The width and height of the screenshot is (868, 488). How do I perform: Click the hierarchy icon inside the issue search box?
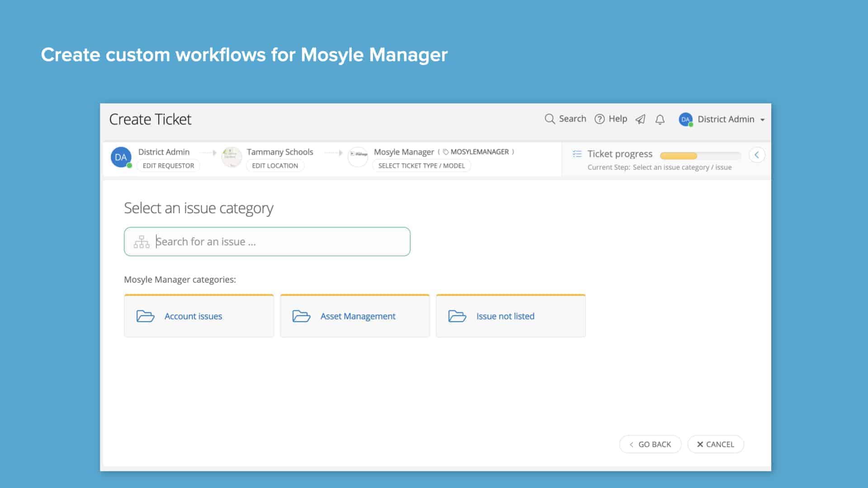[142, 241]
